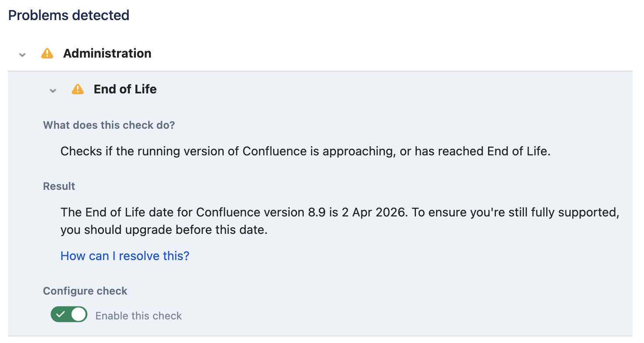
Task: Click the "What does this check do?" label
Action: [x=109, y=125]
